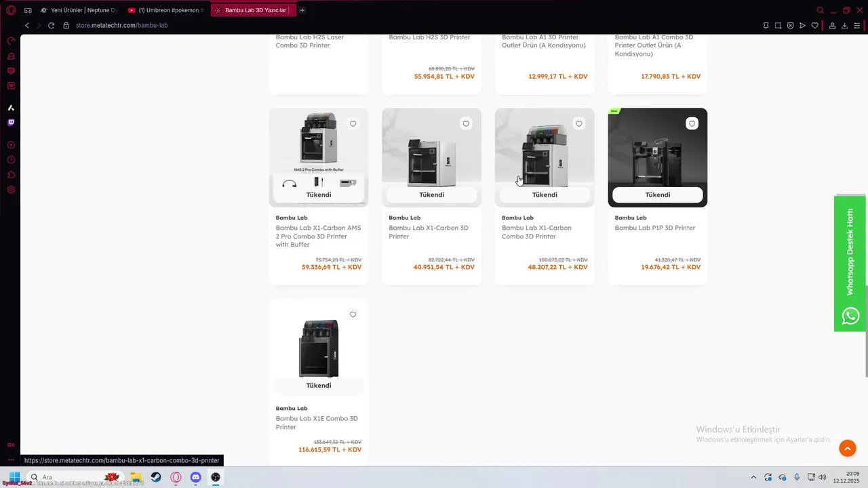Show hidden system tray icons

tap(753, 477)
